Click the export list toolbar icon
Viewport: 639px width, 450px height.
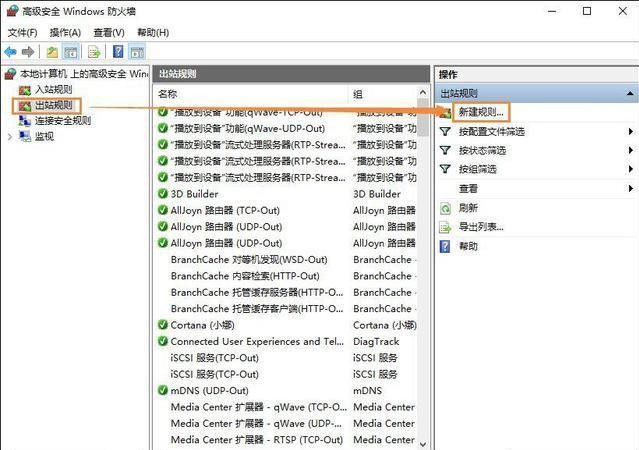95,52
